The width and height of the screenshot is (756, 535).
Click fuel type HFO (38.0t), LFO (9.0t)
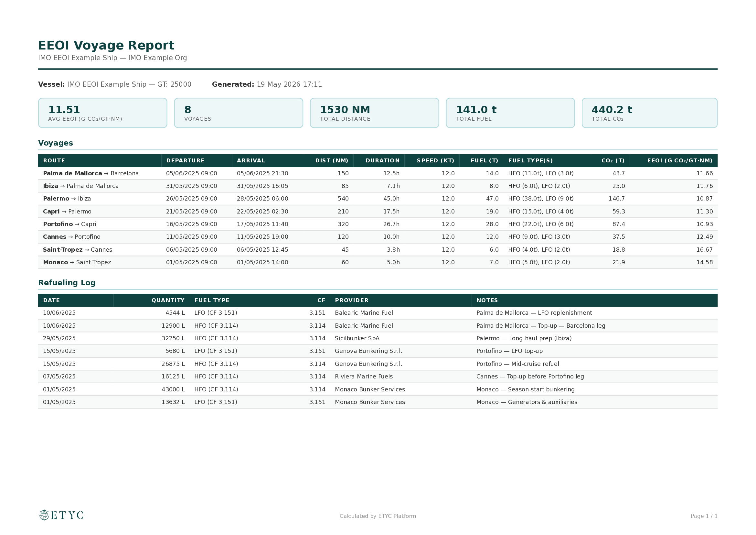coord(541,199)
